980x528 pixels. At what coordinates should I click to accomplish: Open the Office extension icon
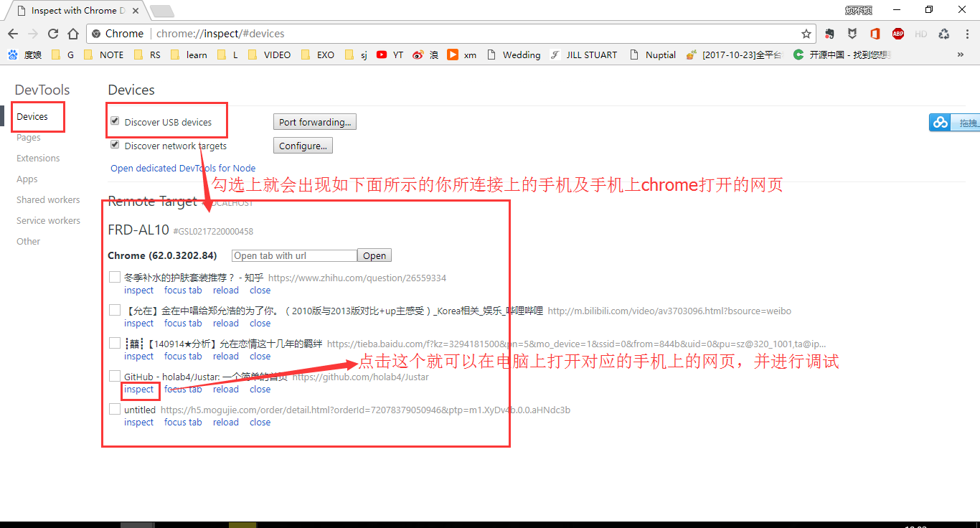[875, 34]
